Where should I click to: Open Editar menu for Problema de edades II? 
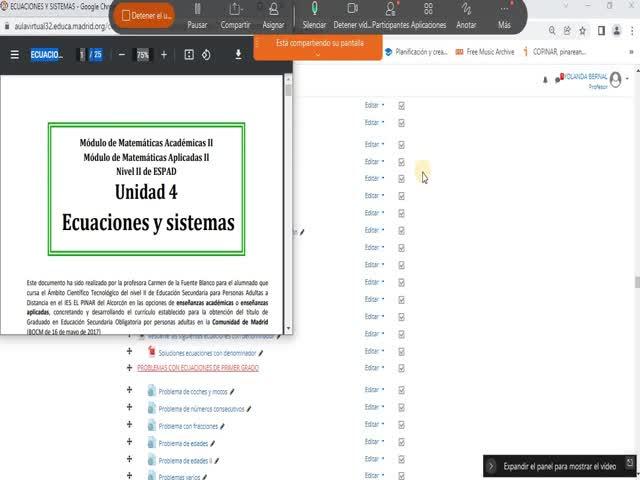(374, 459)
